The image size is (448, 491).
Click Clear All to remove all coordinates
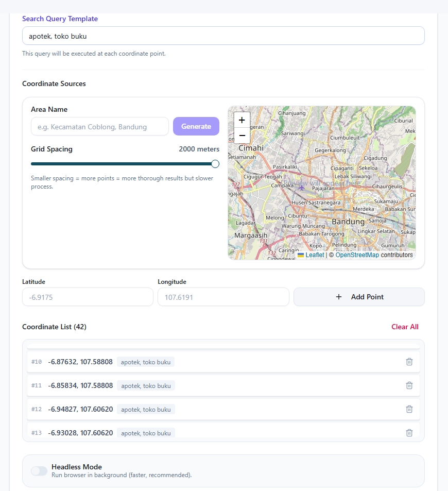point(405,327)
